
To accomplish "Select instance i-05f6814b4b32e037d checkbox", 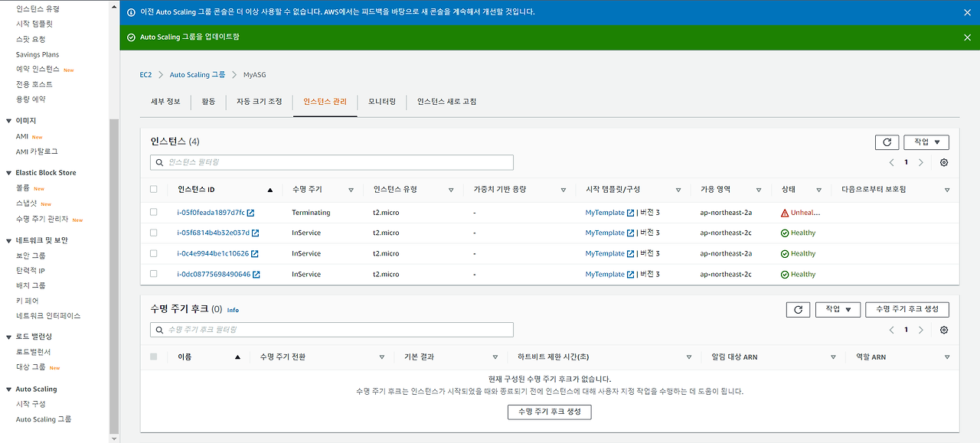I will (x=154, y=233).
